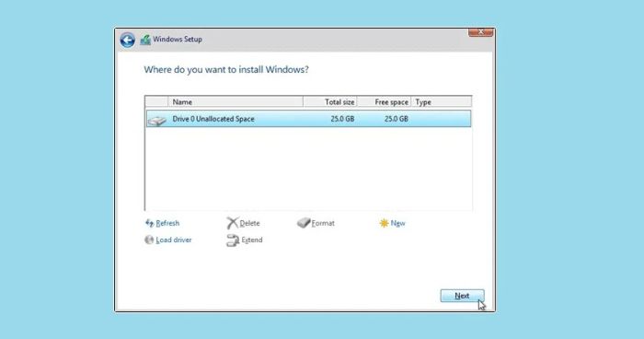The image size is (644, 339).
Task: Click the Delete X icon
Action: tap(232, 223)
